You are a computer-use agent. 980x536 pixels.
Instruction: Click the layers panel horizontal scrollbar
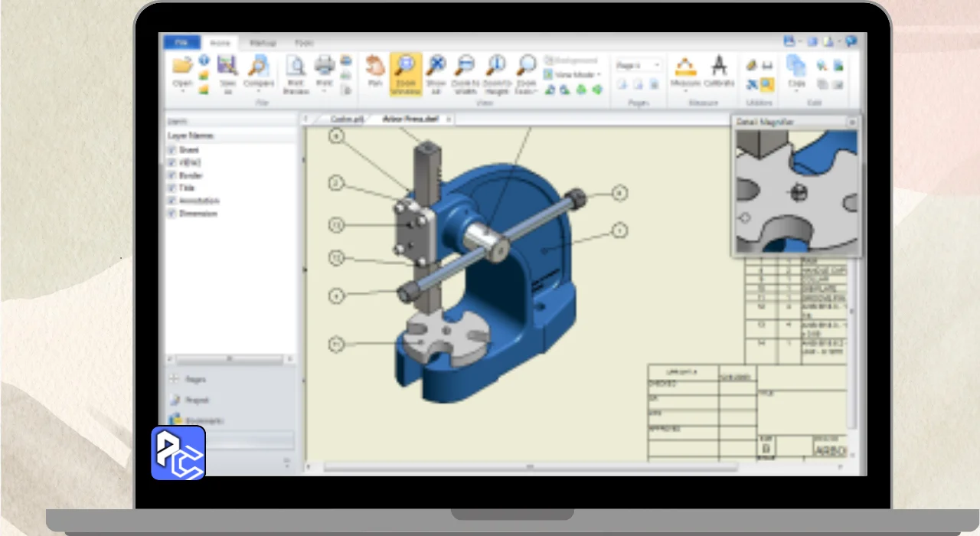point(229,358)
